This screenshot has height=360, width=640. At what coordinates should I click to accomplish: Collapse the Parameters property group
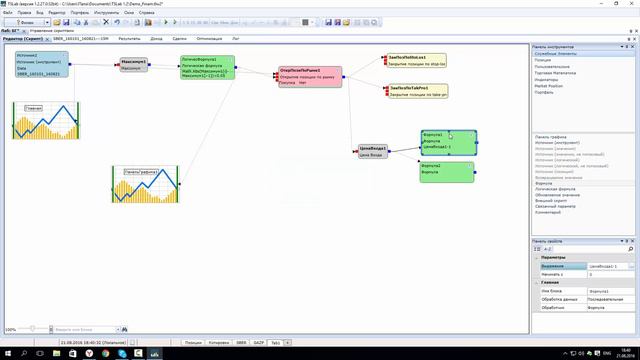point(537,258)
